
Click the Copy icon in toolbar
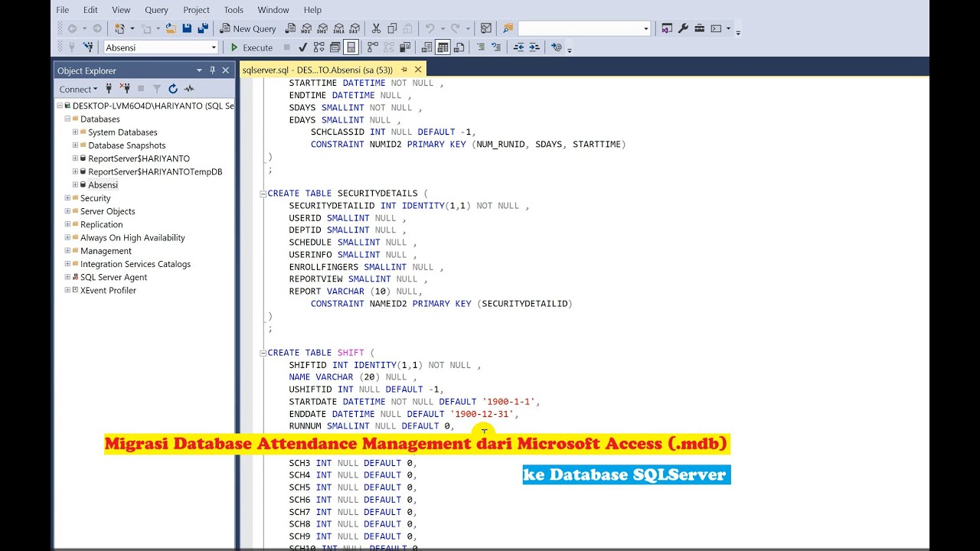pos(392,28)
